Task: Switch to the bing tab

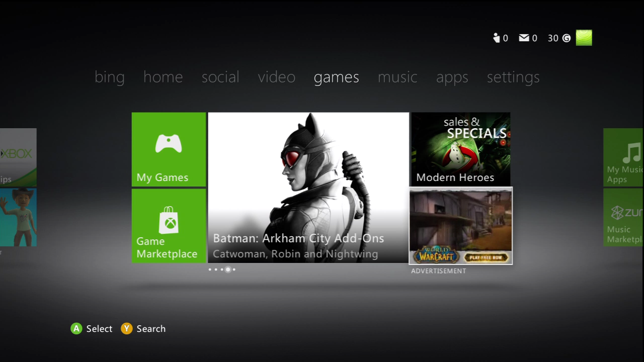Action: (x=109, y=77)
